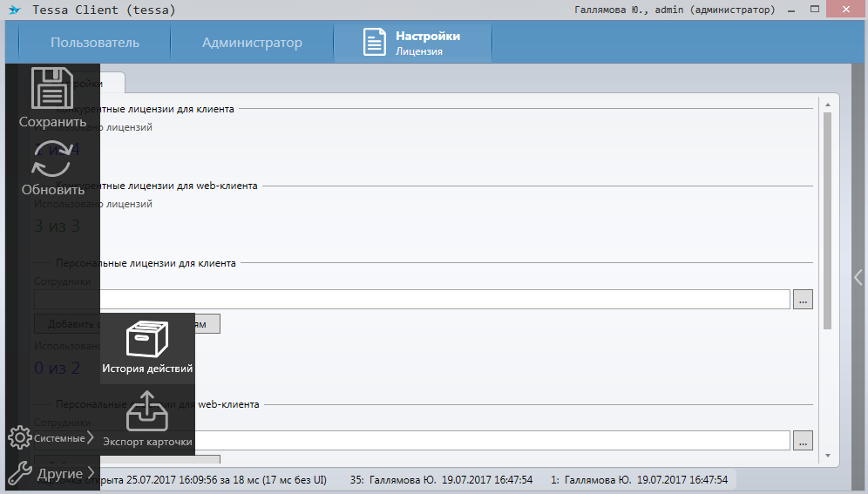Click ellipsis button for web-client personal licenses
The width and height of the screenshot is (868, 494).
click(803, 440)
